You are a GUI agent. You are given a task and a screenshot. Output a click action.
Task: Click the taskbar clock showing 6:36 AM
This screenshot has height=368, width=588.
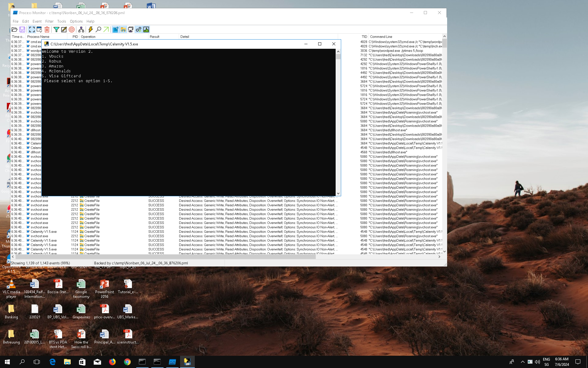[x=562, y=362]
